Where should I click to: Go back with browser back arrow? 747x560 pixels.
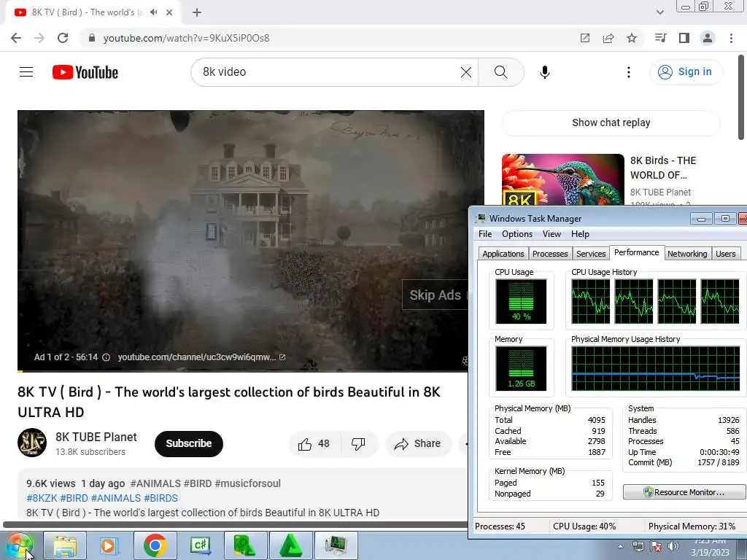(16, 38)
